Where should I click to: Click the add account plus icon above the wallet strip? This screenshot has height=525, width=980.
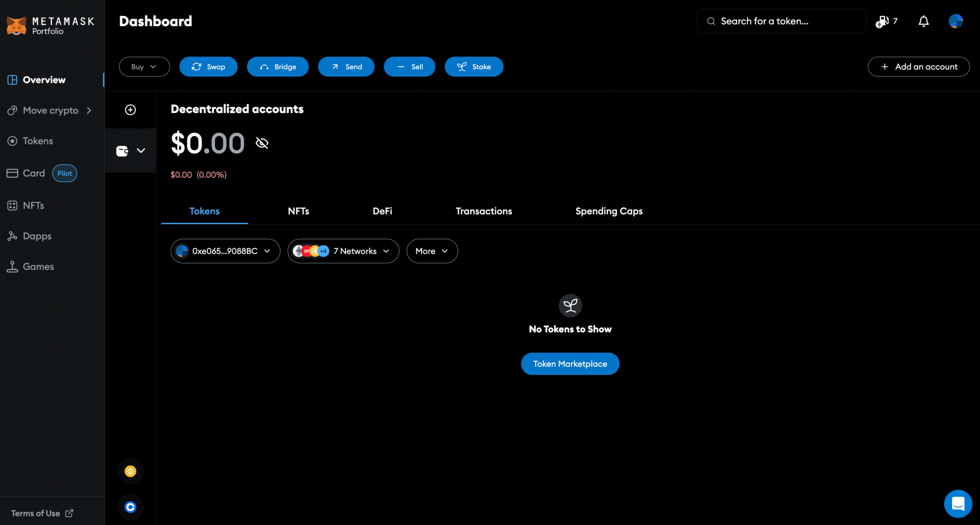point(130,109)
